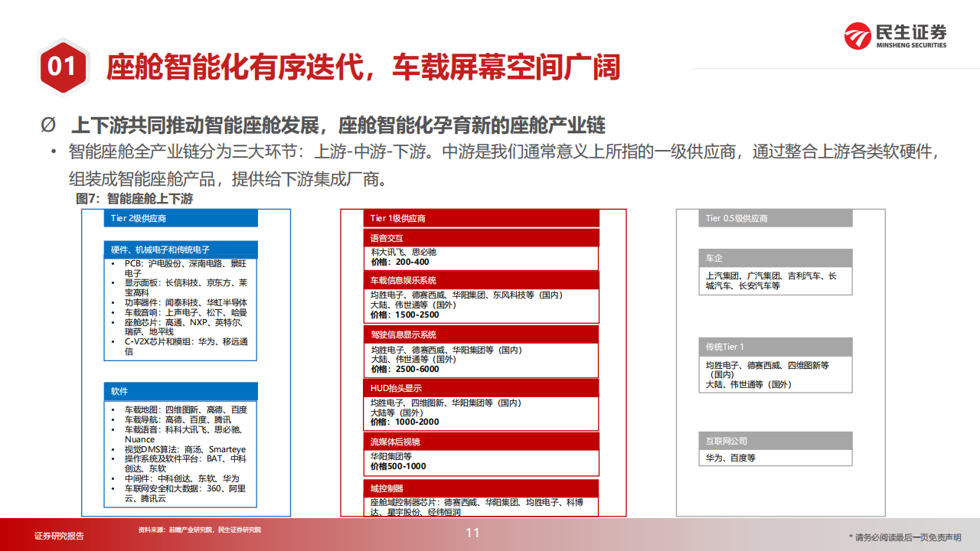
Task: Click the 科大讯飞、思必驰 line under 语音交互
Action: coord(403,252)
